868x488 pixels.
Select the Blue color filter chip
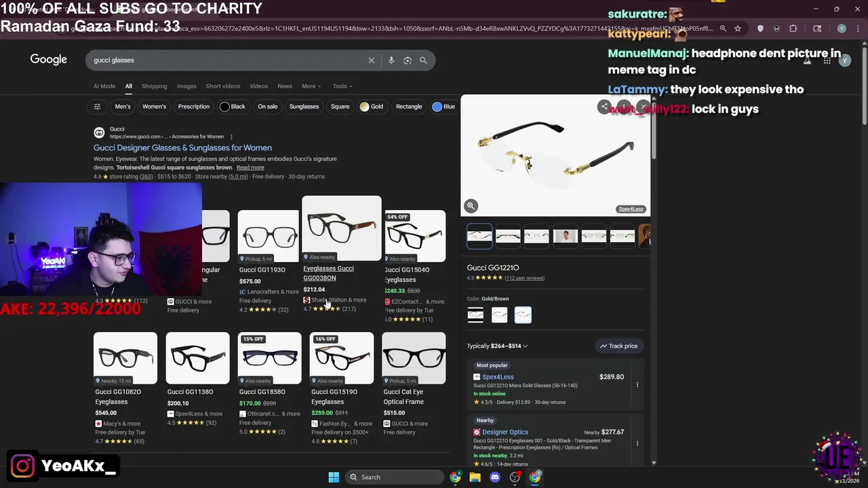(444, 106)
